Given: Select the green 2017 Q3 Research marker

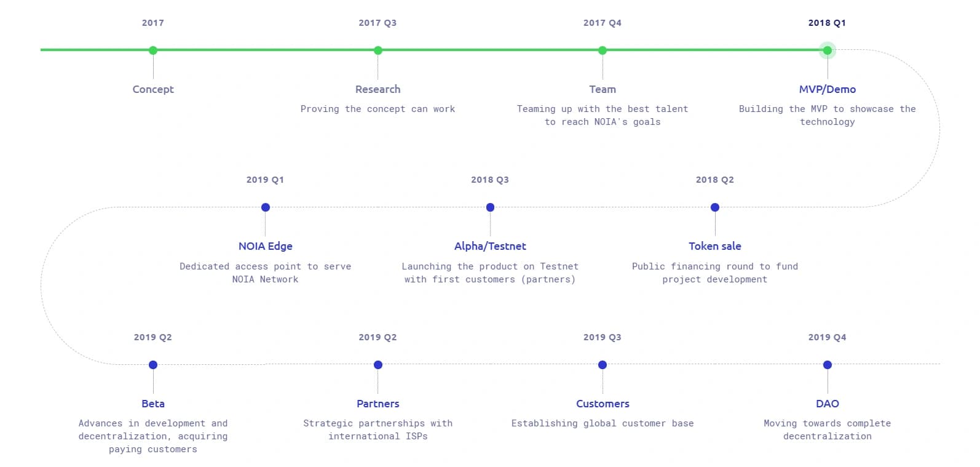Looking at the screenshot, I should click(378, 50).
